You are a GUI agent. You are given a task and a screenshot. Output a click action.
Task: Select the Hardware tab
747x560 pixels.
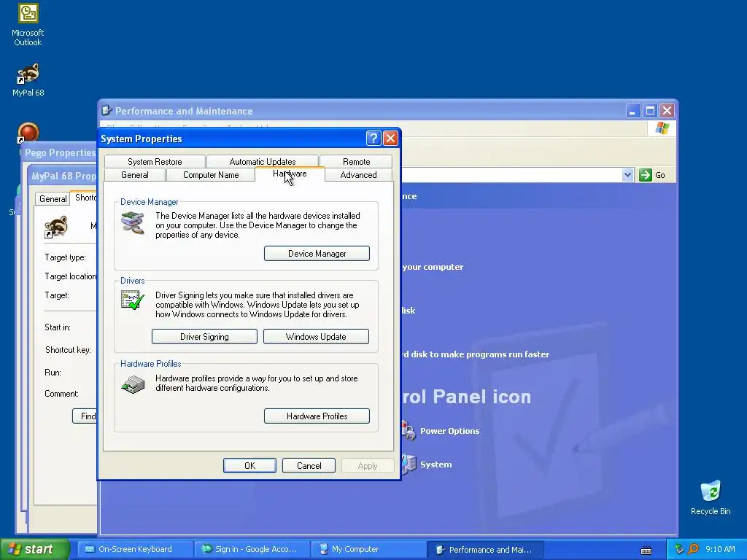[290, 174]
